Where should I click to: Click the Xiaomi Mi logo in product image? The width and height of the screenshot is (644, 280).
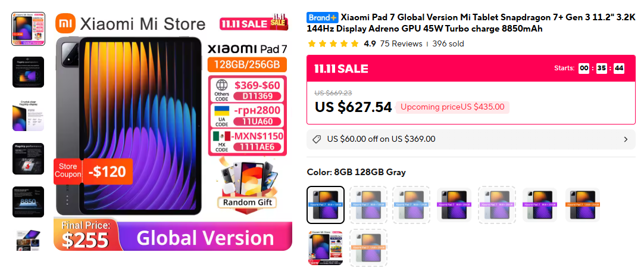click(x=65, y=23)
